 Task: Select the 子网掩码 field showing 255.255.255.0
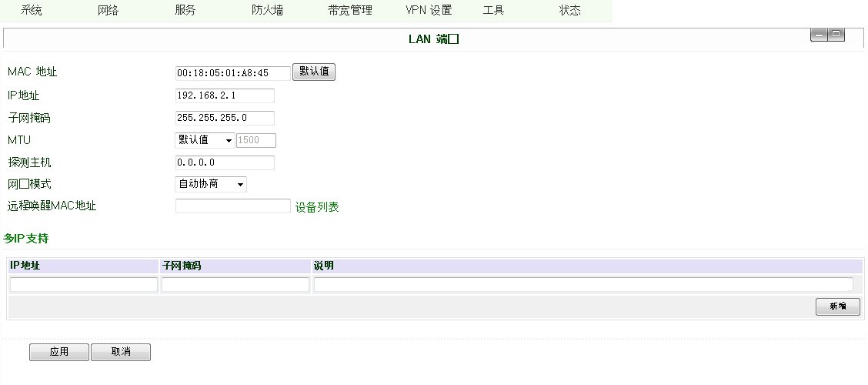tap(225, 118)
